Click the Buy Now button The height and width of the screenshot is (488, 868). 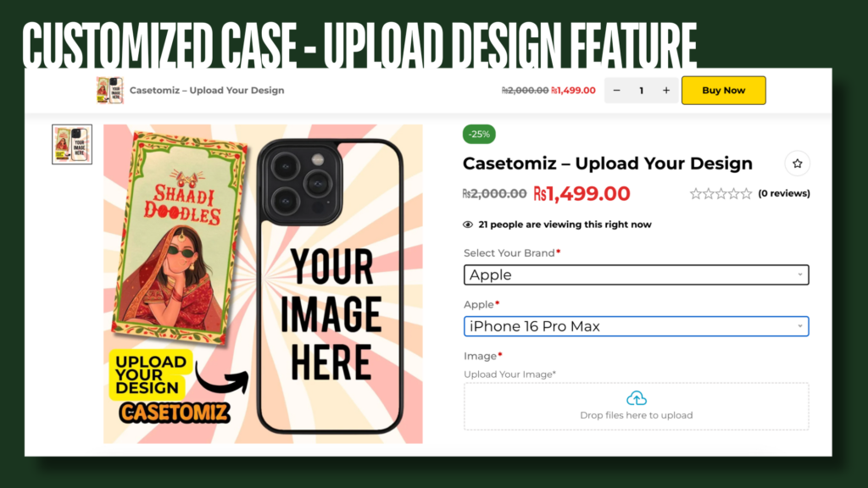tap(724, 90)
